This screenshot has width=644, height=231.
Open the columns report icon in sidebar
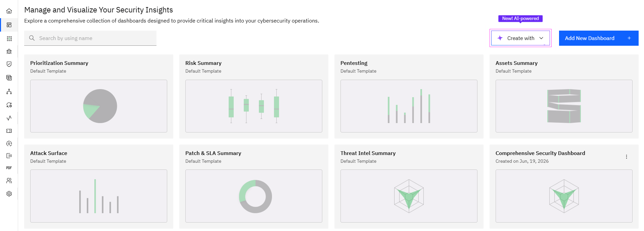tap(9, 156)
